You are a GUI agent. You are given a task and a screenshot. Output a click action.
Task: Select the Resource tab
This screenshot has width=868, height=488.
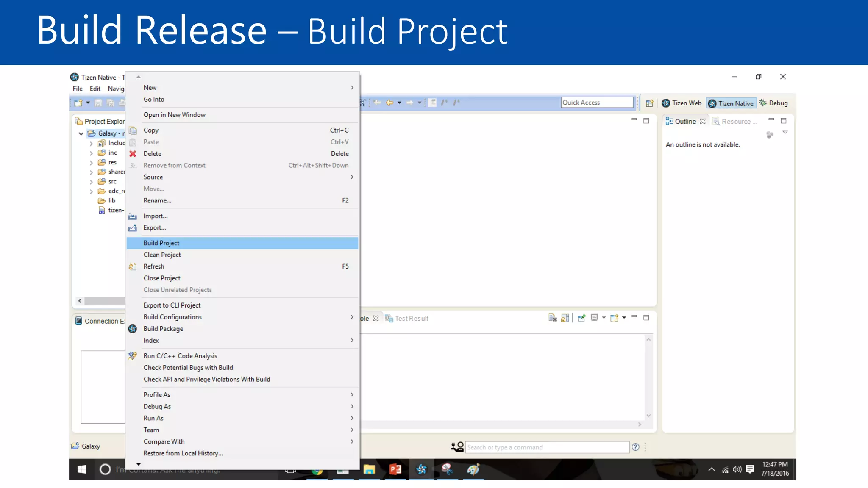tap(735, 122)
